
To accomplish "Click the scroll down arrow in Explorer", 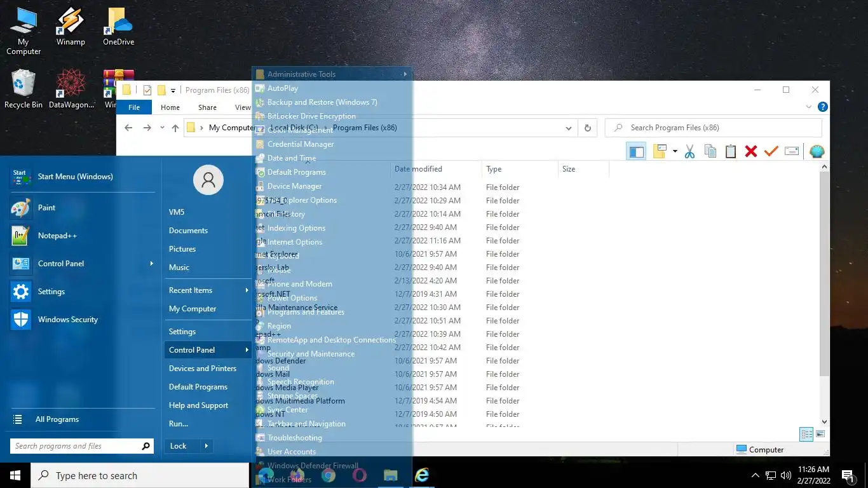I will click(x=824, y=421).
